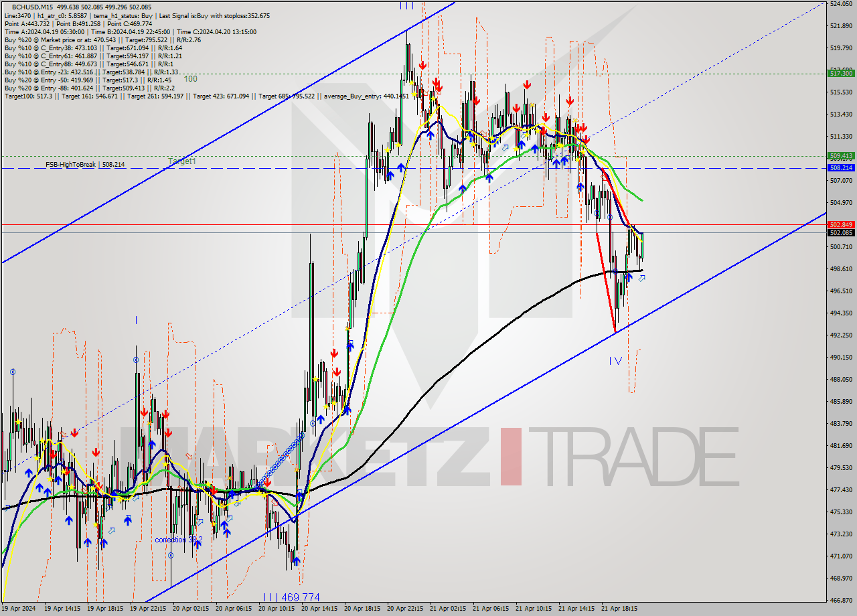Click the 521.890 price axis label
Viewport: 857px width, 616px height.
[841, 26]
